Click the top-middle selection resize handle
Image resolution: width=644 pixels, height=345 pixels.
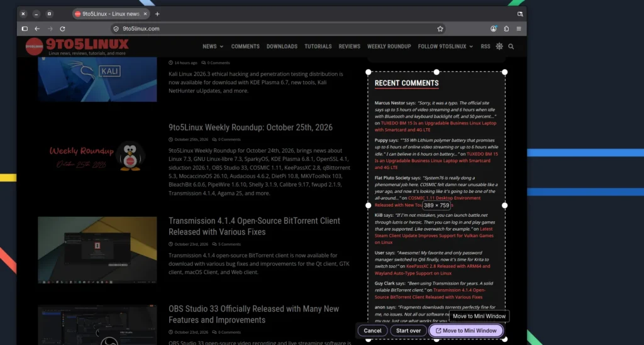pyautogui.click(x=436, y=72)
